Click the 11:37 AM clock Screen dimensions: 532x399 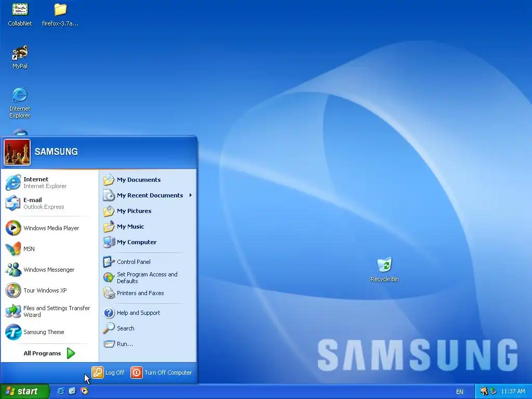513,391
